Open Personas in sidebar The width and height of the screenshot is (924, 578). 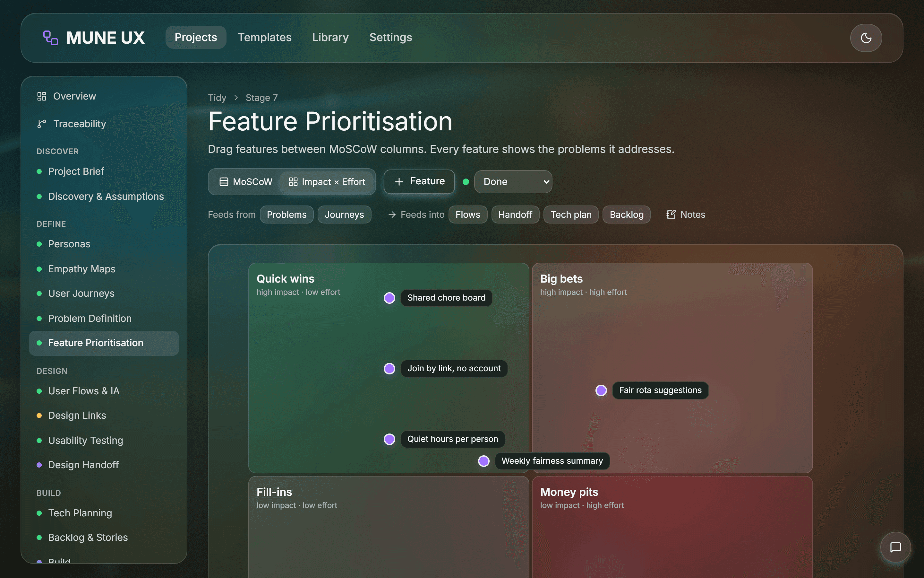point(104,244)
